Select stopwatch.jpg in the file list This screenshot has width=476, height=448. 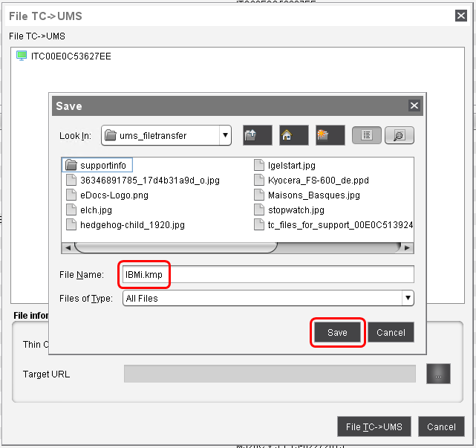[x=296, y=210]
